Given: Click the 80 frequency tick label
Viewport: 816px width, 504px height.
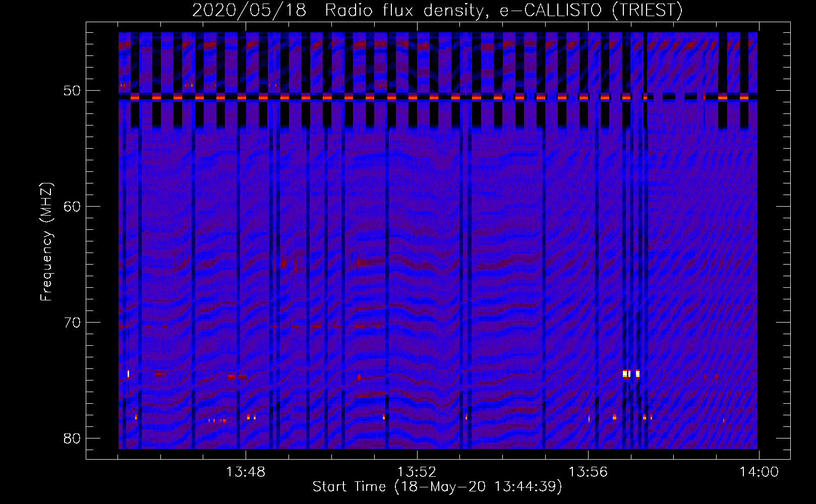Looking at the screenshot, I should pos(72,438).
